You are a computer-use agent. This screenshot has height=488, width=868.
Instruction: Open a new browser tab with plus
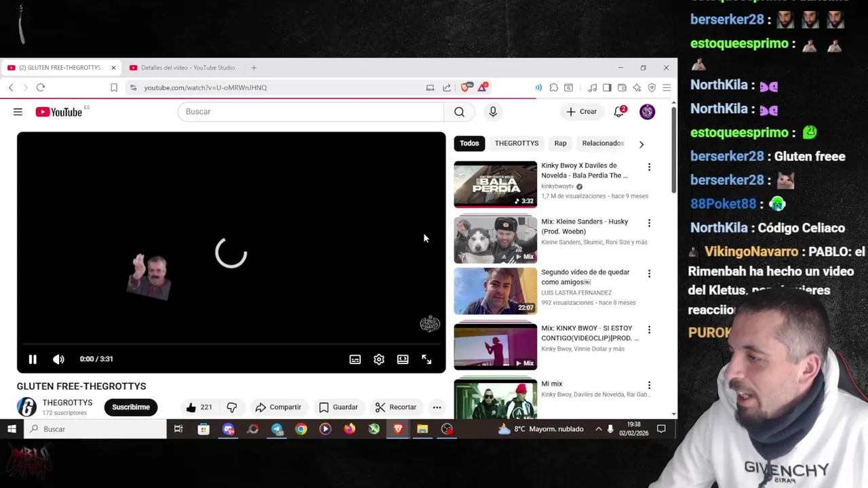(x=254, y=68)
